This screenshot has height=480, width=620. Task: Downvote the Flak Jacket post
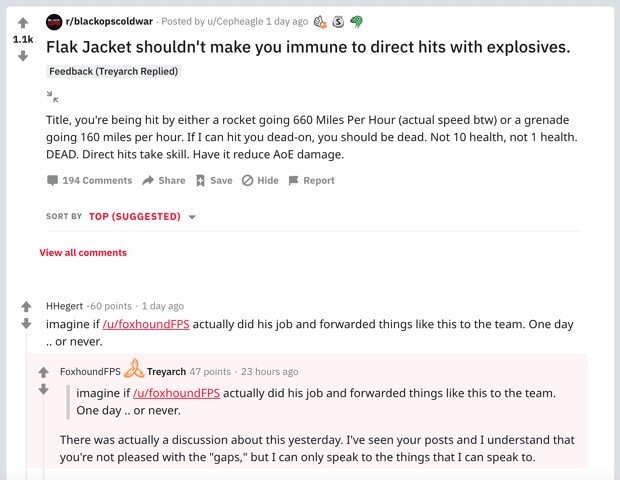[22, 56]
